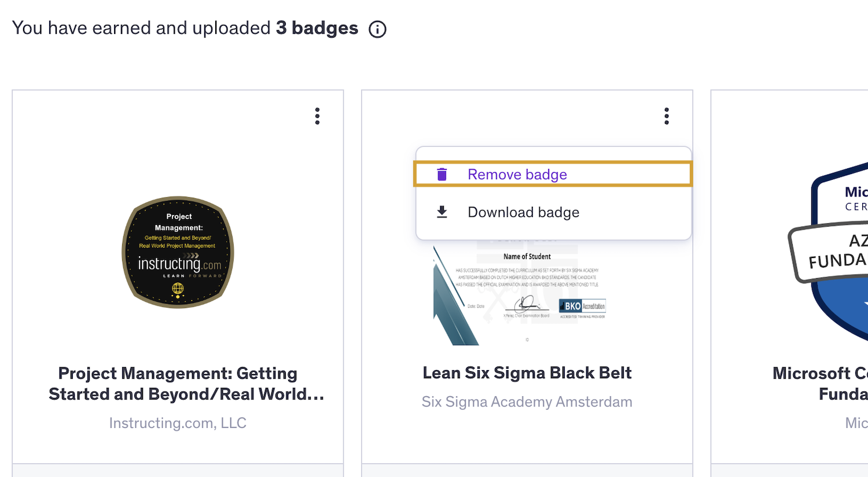Click the signature on the certificate
Image resolution: width=868 pixels, height=477 pixels.
click(527, 304)
